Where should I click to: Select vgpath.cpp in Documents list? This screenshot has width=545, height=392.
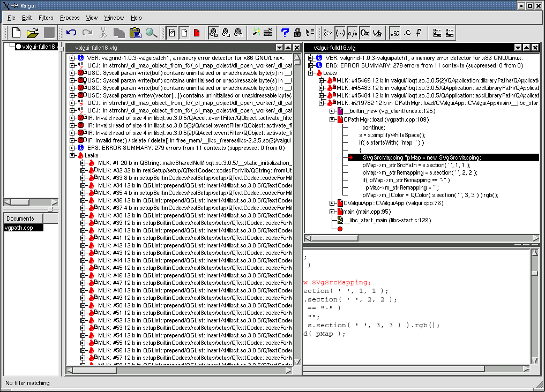coord(19,228)
